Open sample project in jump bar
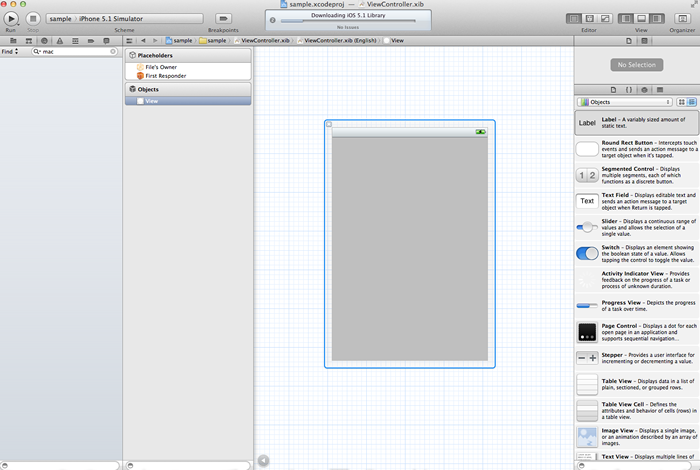Screen dimensions: 700x470 coord(179,41)
